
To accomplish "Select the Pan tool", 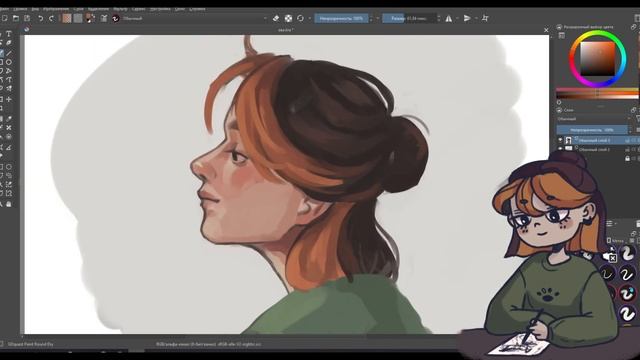I will pyautogui.click(x=9, y=204).
